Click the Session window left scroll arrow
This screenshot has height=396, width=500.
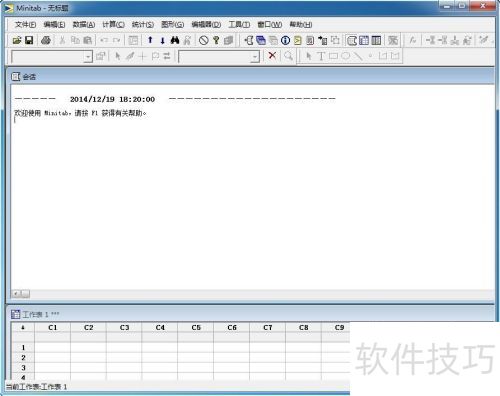tap(16, 294)
